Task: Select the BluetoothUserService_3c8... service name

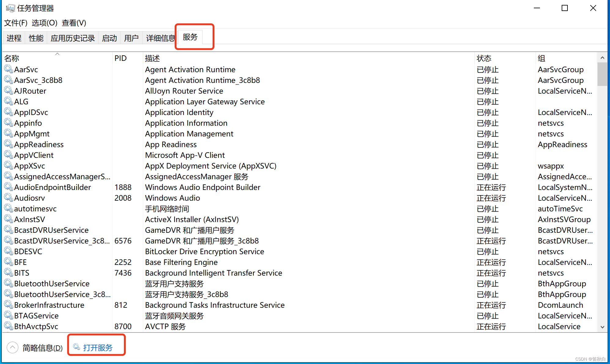Action: [x=62, y=294]
